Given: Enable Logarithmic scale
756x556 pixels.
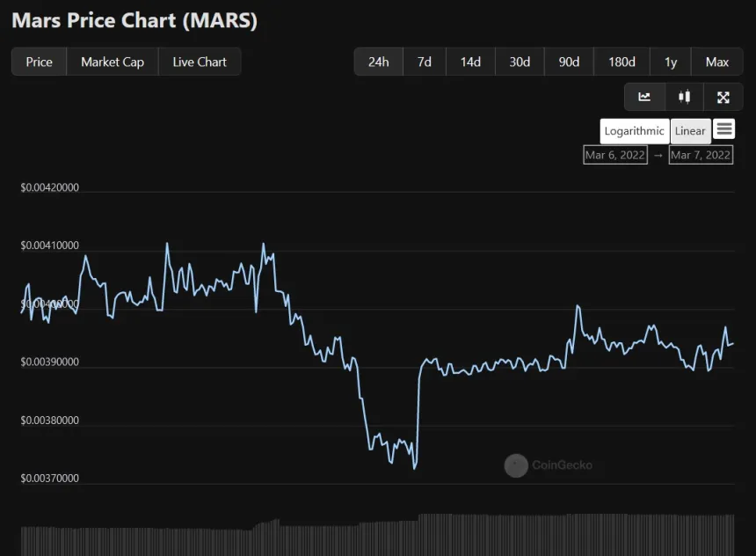Looking at the screenshot, I should click(634, 131).
